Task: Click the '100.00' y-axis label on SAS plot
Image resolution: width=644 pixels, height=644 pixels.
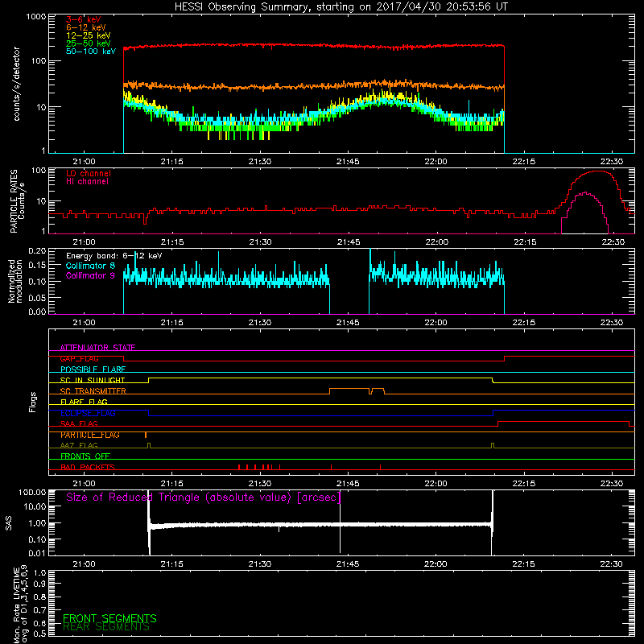Action: pyautogui.click(x=32, y=492)
